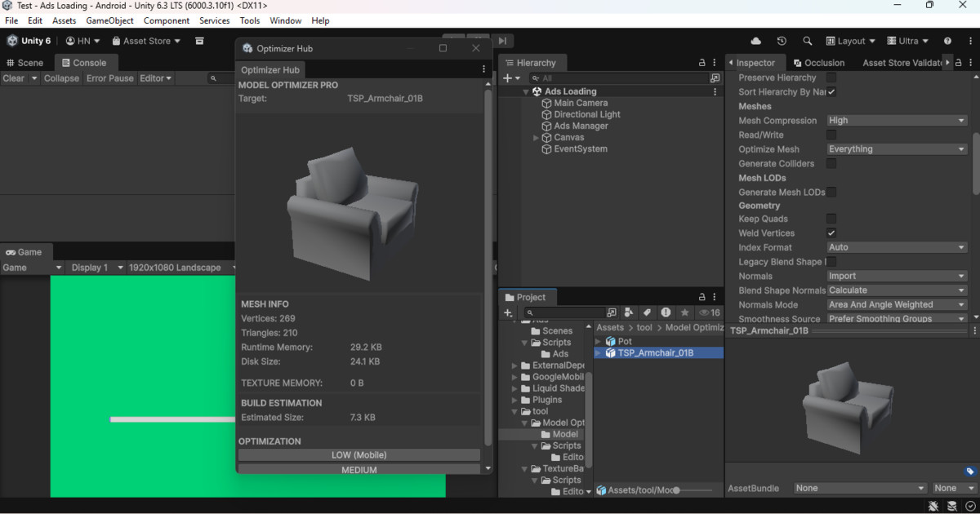
Task: Toggle the Console Error Pause button
Action: coord(109,78)
